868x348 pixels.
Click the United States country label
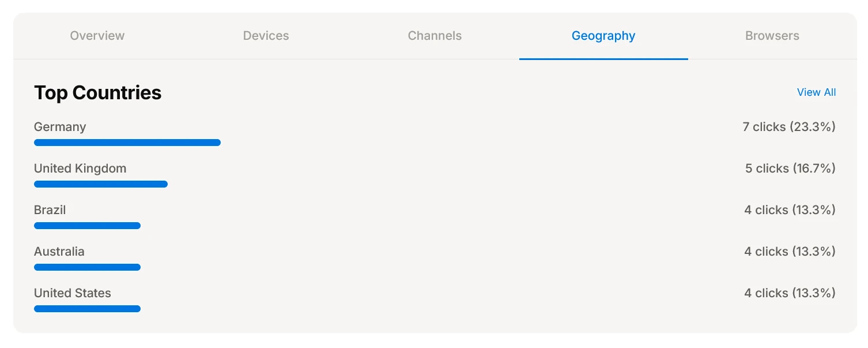pos(73,293)
